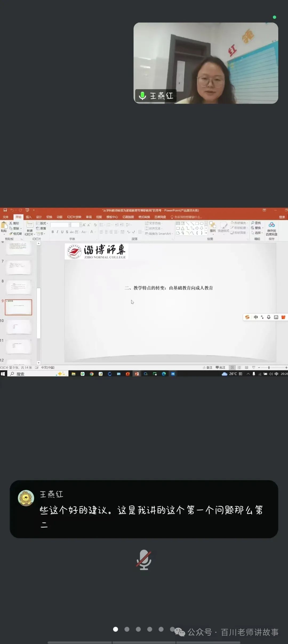Click the New Slide icon
This screenshot has height=644, width=288.
tap(30, 225)
